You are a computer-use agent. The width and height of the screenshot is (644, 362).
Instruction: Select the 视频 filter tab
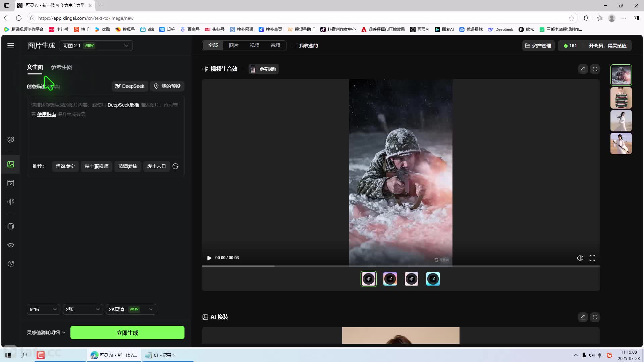254,46
